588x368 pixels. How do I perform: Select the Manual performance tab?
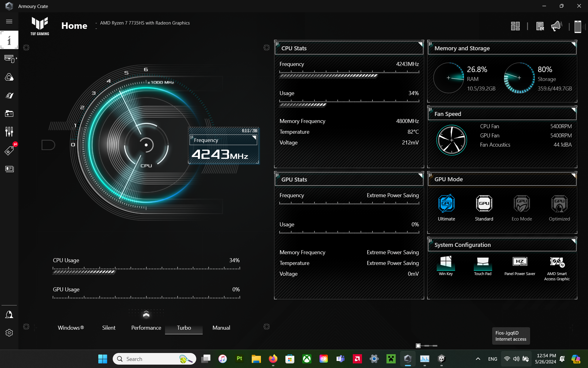tap(221, 328)
